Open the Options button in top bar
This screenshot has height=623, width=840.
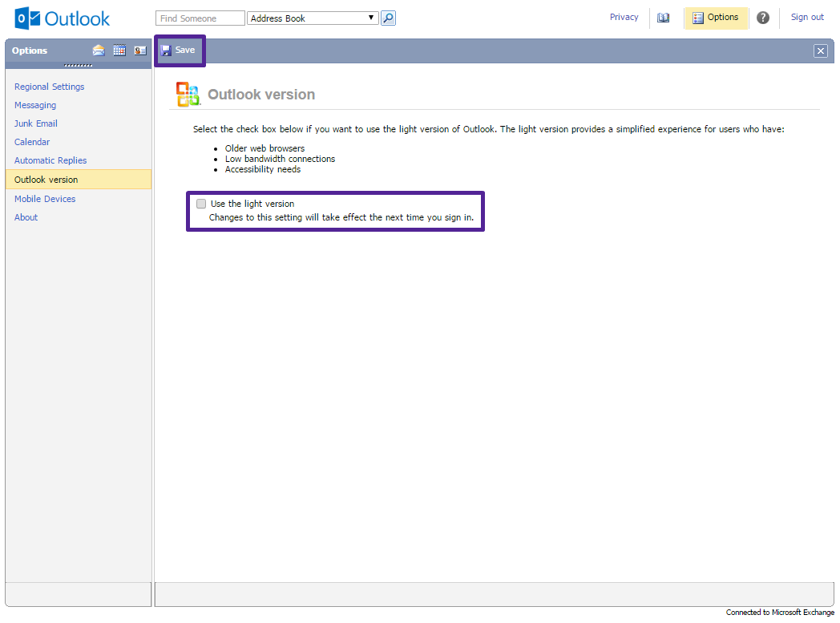pos(716,18)
